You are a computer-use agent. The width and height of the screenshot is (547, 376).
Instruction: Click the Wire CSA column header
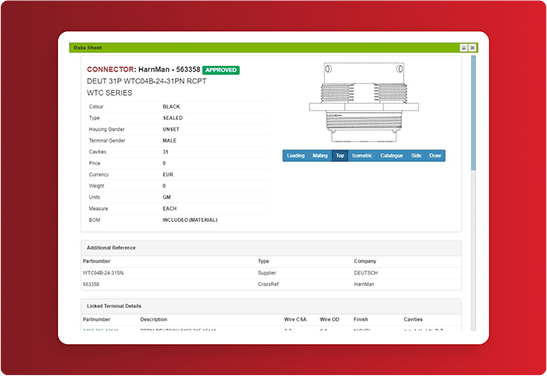[x=295, y=319]
